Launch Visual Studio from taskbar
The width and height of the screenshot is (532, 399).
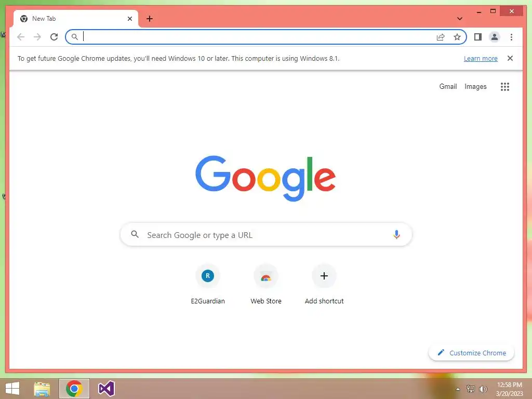(106, 389)
